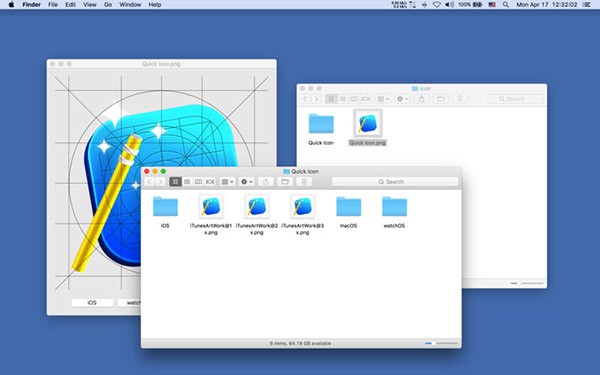Click the trash button in Icon window
600x375 pixels.
coord(460,99)
